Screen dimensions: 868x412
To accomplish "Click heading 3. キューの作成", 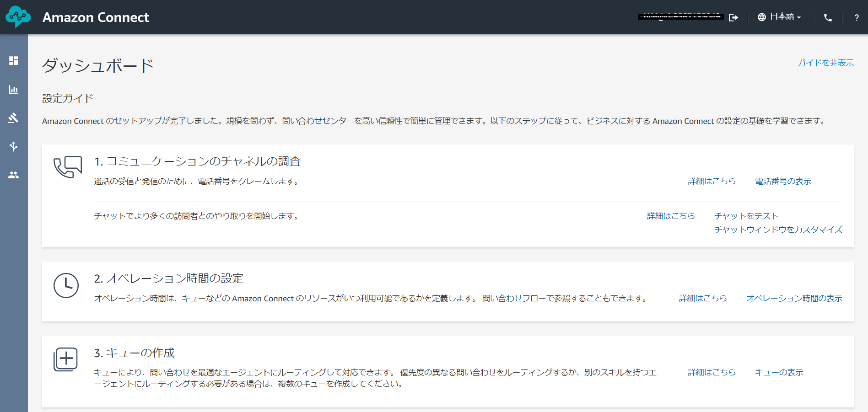I will (x=135, y=353).
